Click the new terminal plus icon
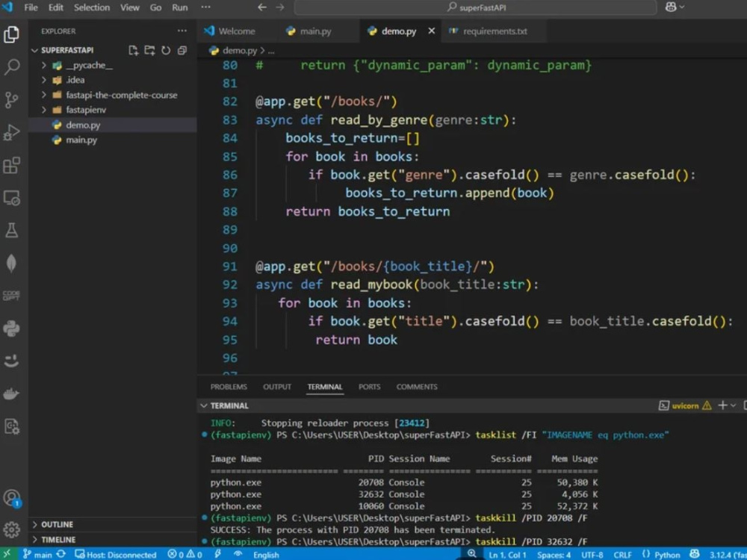747x560 pixels. coord(722,405)
